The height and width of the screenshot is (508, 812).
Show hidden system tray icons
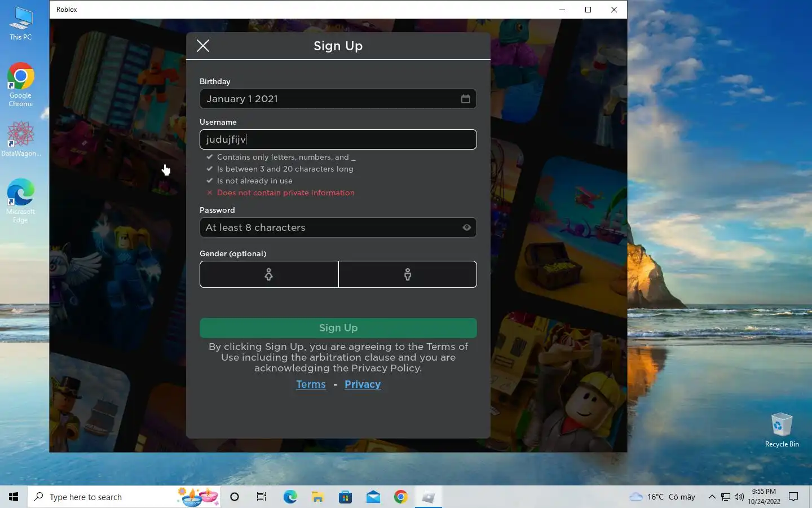712,497
